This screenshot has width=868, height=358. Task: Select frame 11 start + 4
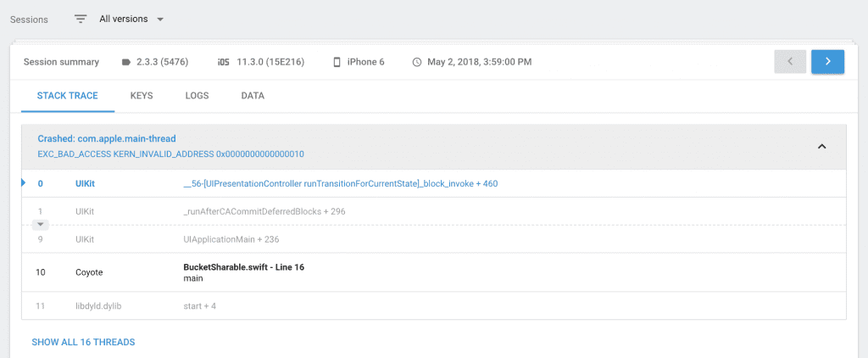(x=434, y=305)
